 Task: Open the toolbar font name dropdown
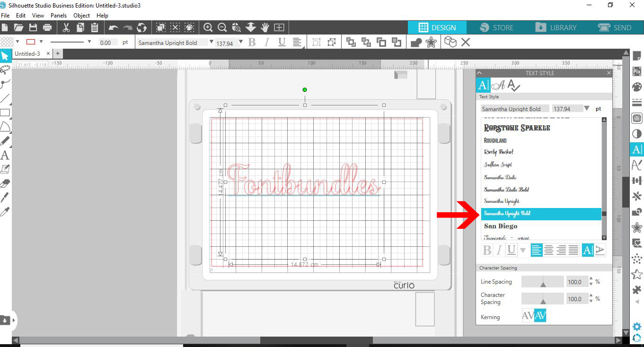pos(211,42)
